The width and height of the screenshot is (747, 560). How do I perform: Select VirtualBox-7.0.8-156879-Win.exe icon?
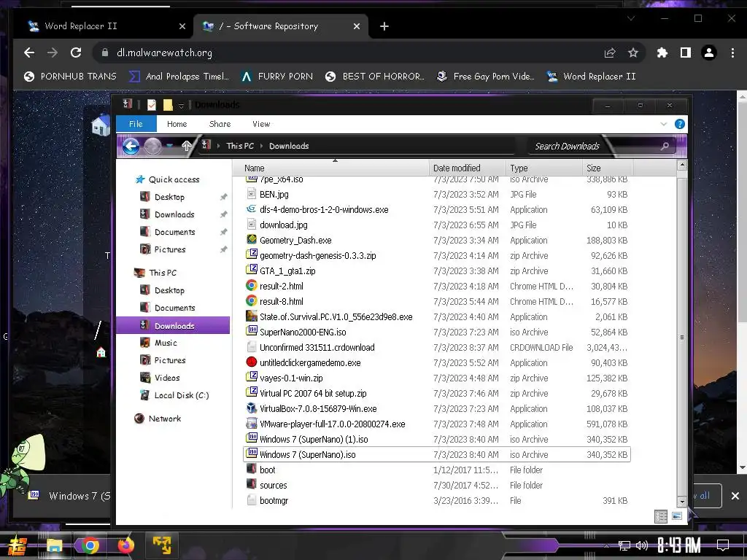tap(252, 408)
